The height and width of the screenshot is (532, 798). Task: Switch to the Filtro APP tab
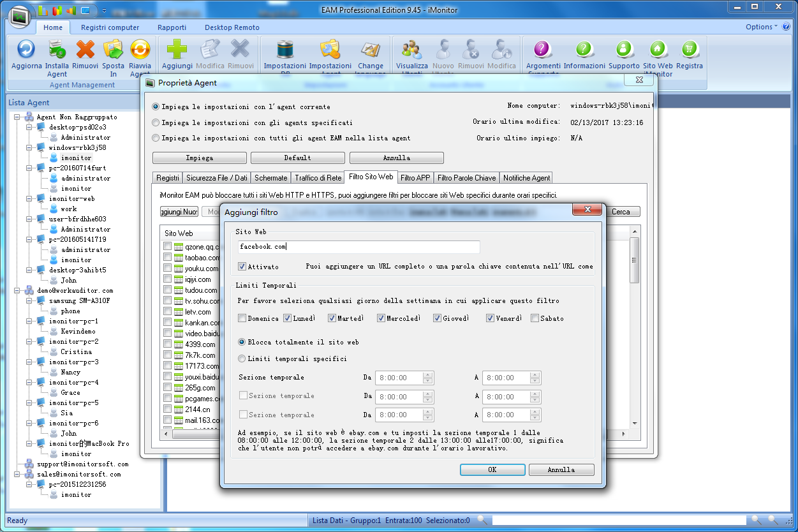point(415,178)
